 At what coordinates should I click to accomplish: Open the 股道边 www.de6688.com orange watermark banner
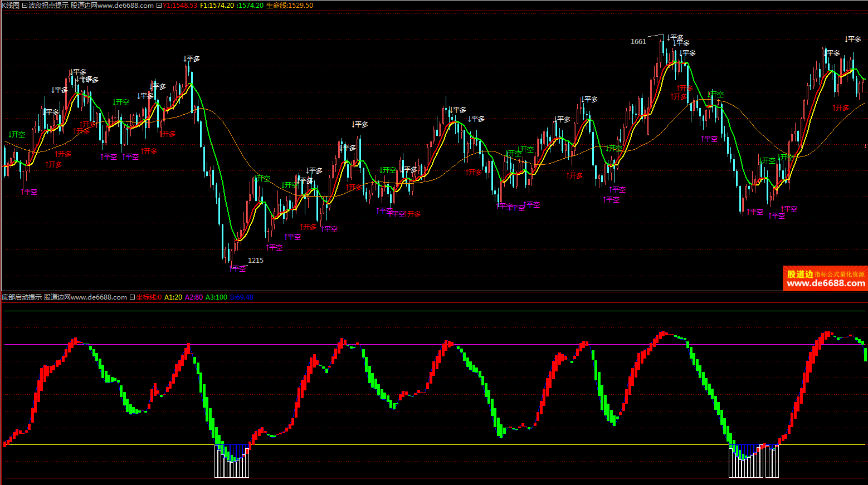tap(825, 278)
